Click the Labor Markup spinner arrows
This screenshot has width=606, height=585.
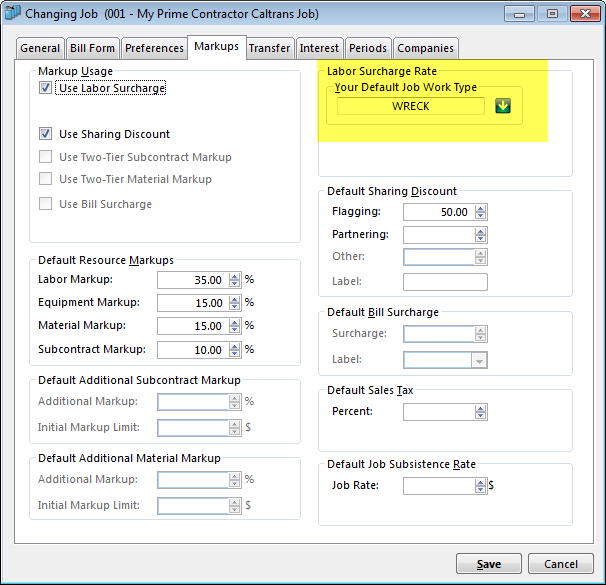pyautogui.click(x=235, y=280)
